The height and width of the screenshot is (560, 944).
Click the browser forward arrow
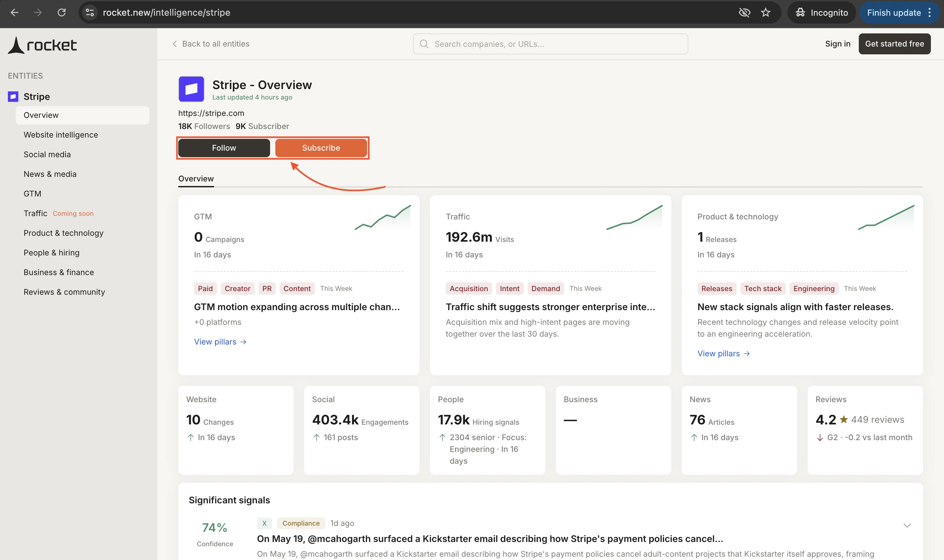pos(38,12)
